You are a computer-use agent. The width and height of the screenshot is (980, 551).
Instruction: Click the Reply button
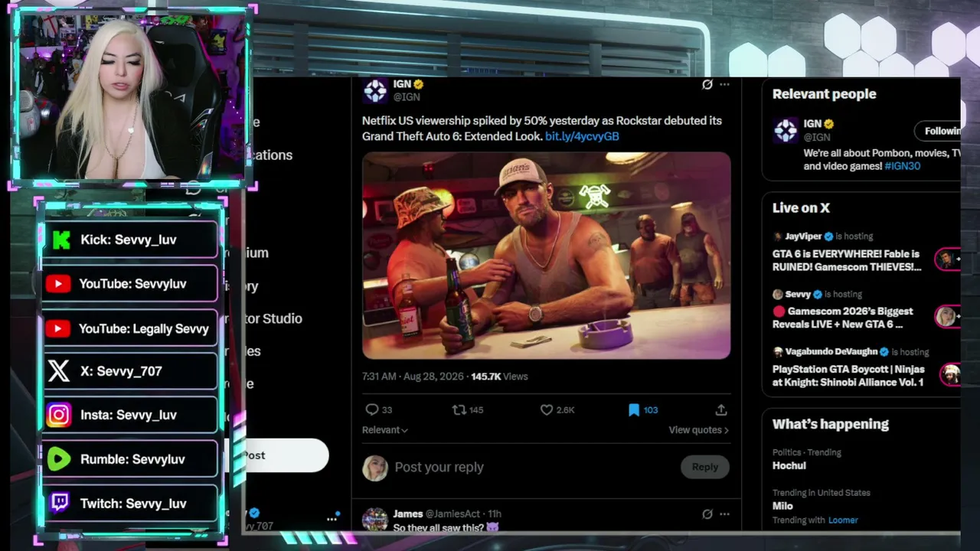tap(705, 467)
